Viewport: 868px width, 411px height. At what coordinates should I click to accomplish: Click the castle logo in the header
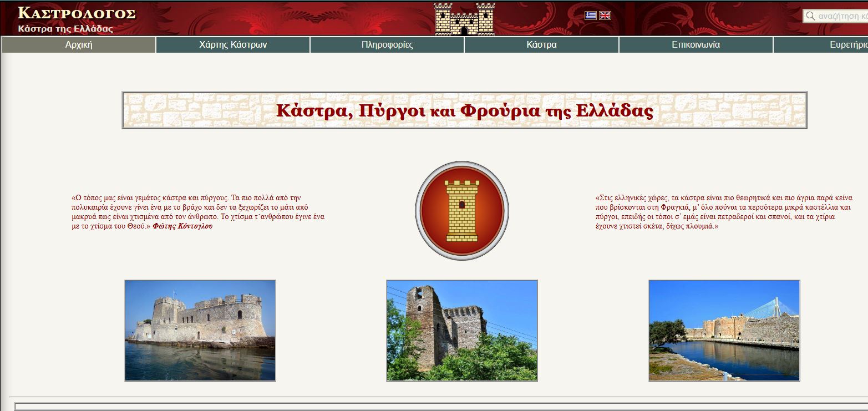tap(464, 19)
